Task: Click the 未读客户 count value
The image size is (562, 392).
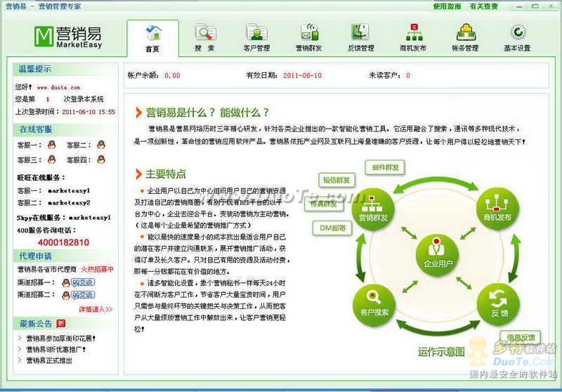Action: (x=408, y=76)
